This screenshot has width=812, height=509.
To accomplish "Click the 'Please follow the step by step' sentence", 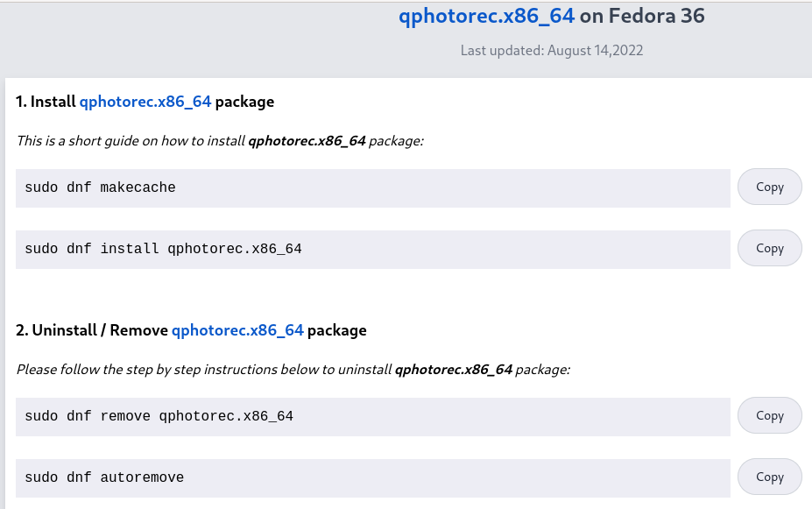I will point(293,370).
